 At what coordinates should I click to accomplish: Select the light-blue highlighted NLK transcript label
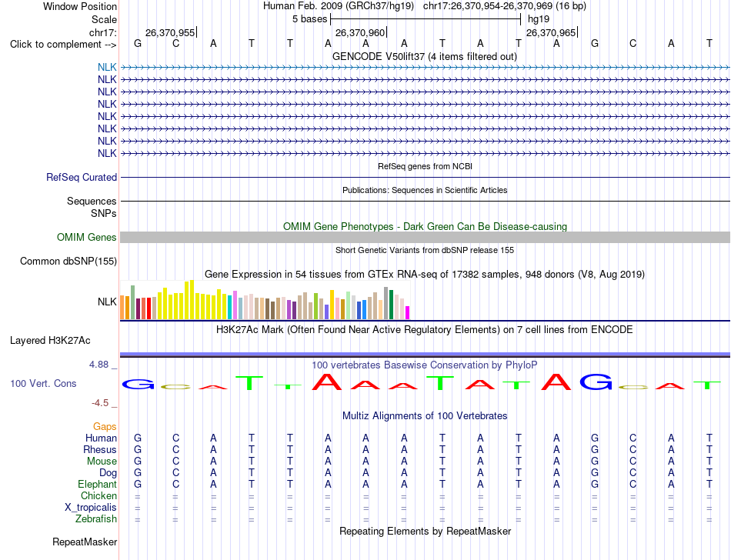(107, 67)
